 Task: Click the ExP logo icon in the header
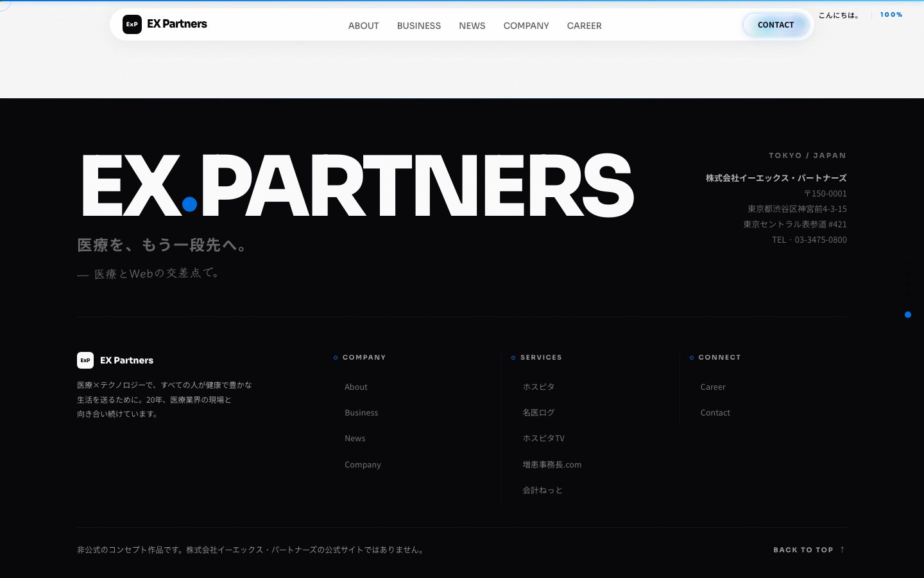pos(132,24)
